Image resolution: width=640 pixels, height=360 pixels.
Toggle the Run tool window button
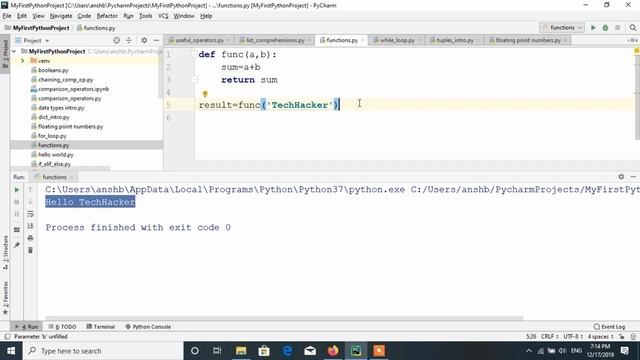pyautogui.click(x=27, y=327)
